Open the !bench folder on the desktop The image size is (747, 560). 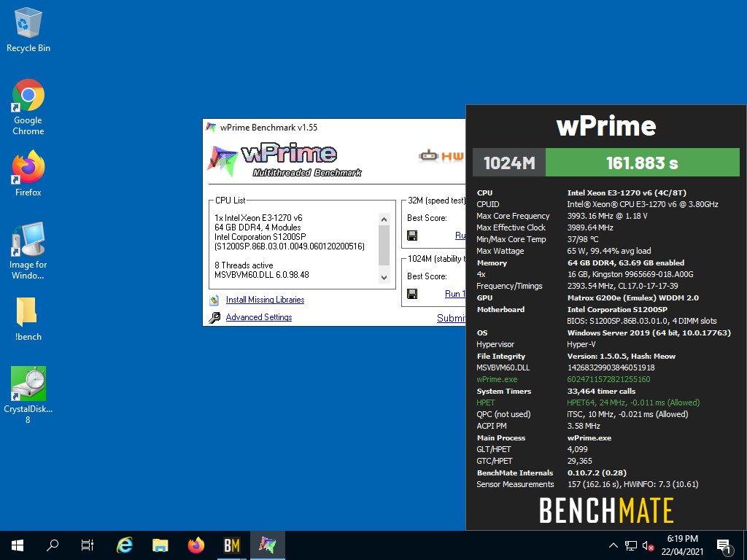[x=28, y=319]
